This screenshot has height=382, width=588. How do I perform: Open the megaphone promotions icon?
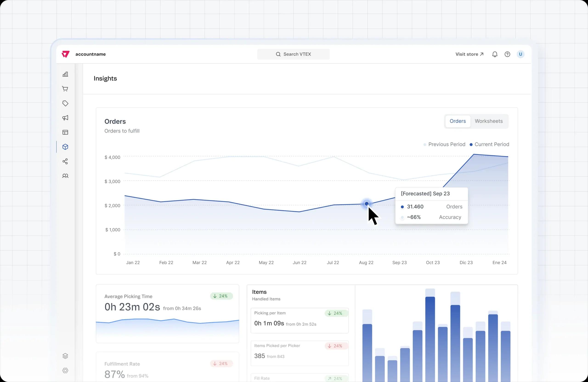point(65,118)
